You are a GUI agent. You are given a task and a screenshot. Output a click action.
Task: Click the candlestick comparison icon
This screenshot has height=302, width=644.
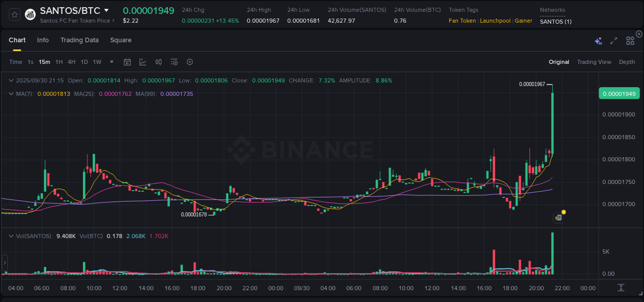[x=158, y=61]
